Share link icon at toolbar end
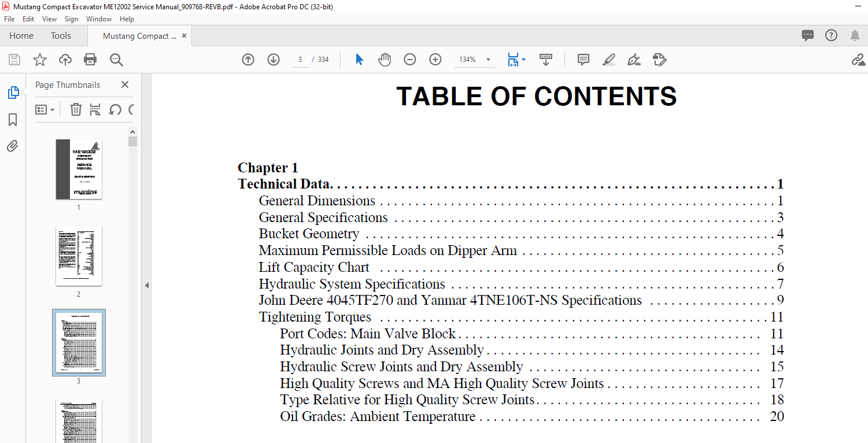868x443 pixels. click(858, 60)
